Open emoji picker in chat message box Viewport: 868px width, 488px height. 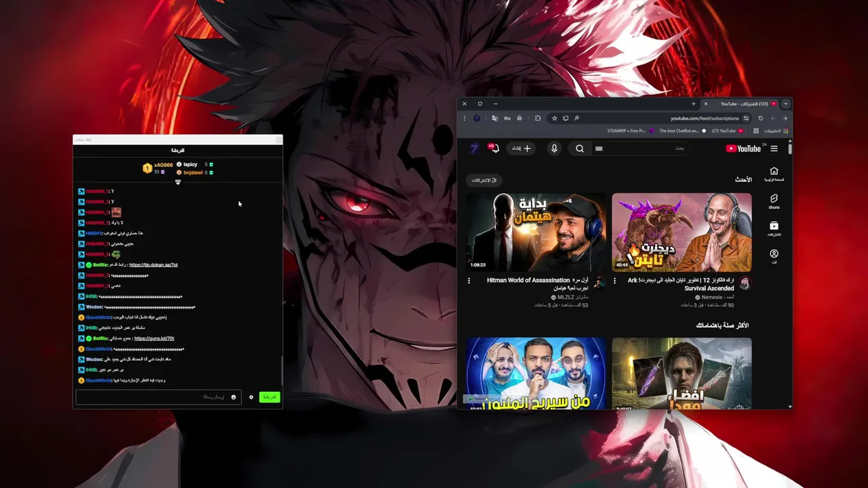point(233,397)
